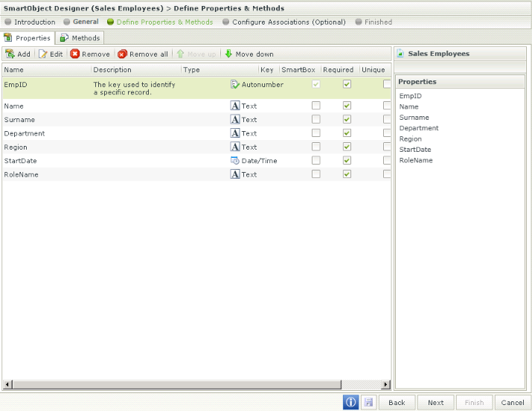The image size is (532, 411).
Task: Enable Unique checkbox for Surname
Action: click(x=387, y=119)
